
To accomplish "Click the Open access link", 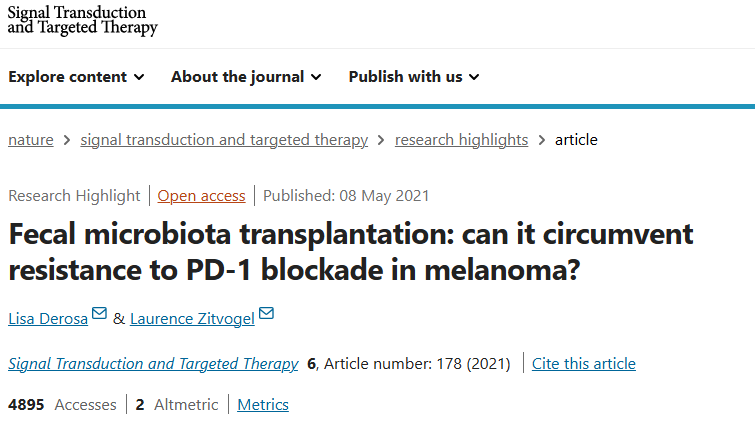I will pyautogui.click(x=201, y=196).
